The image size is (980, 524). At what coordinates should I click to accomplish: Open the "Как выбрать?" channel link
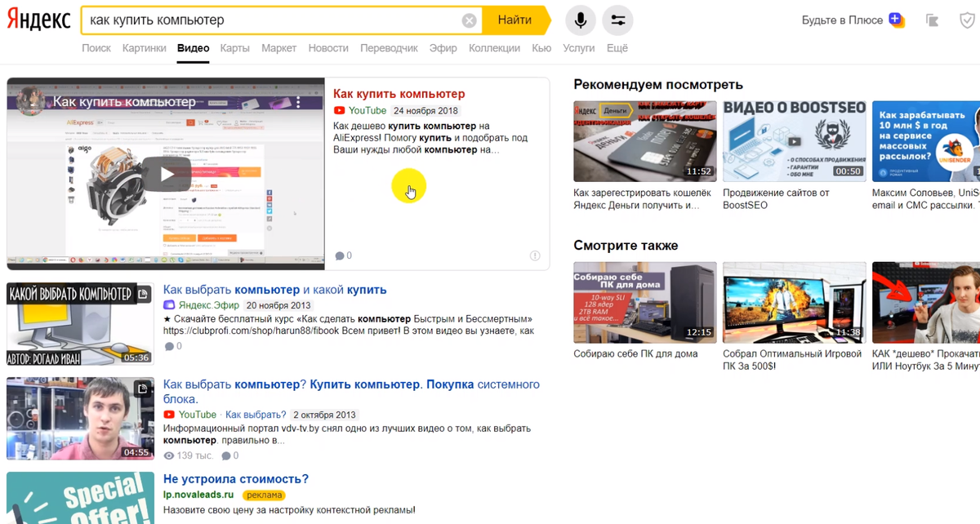click(x=256, y=415)
